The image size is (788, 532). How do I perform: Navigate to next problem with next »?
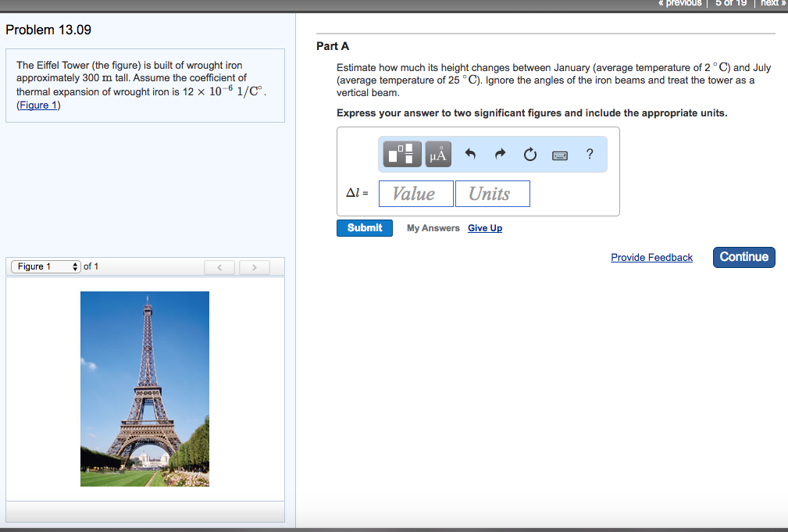coord(771,3)
